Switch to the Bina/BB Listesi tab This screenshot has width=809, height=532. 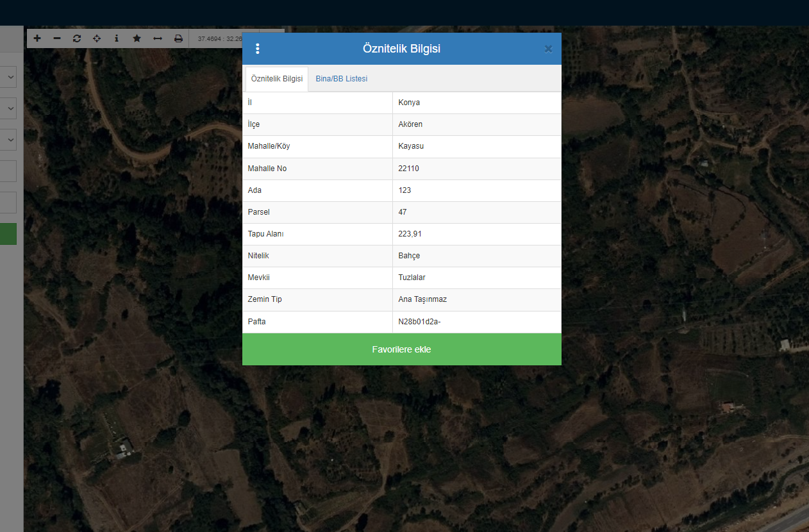tap(341, 79)
